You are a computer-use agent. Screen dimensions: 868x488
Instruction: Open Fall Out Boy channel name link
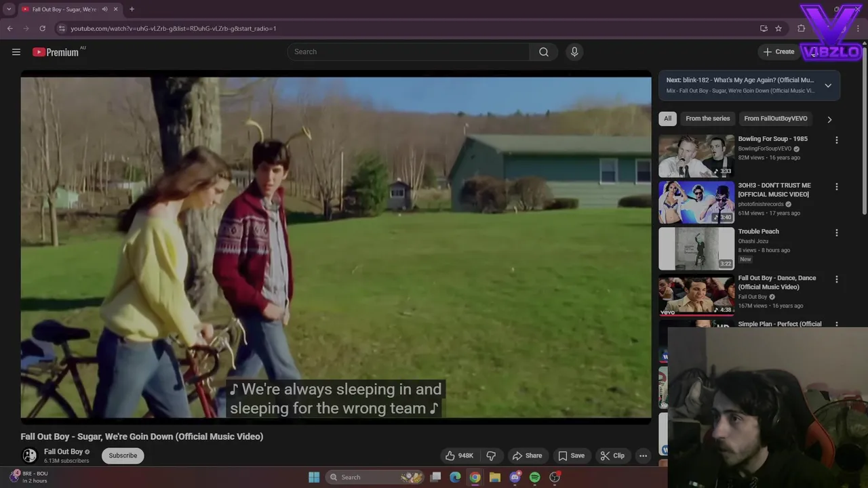pos(63,451)
